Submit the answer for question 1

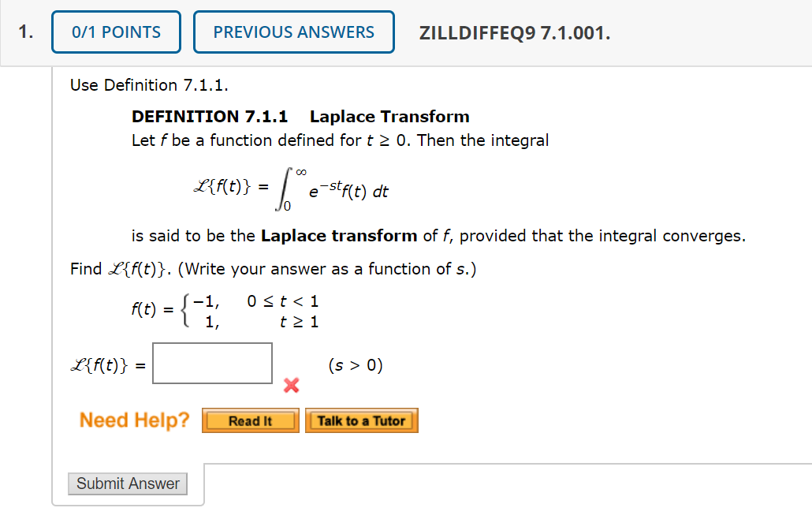127,484
